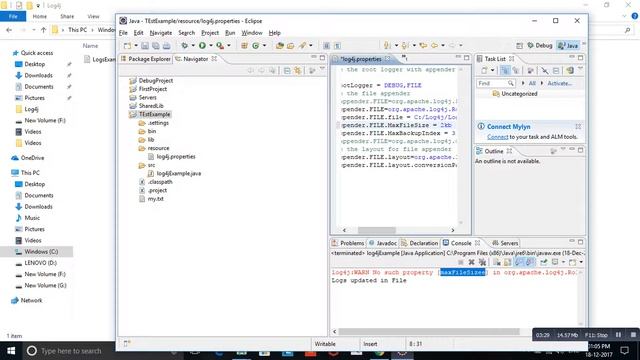Toggle Categorized view in Task List
Screen dimensions: 640x360
pos(505,71)
